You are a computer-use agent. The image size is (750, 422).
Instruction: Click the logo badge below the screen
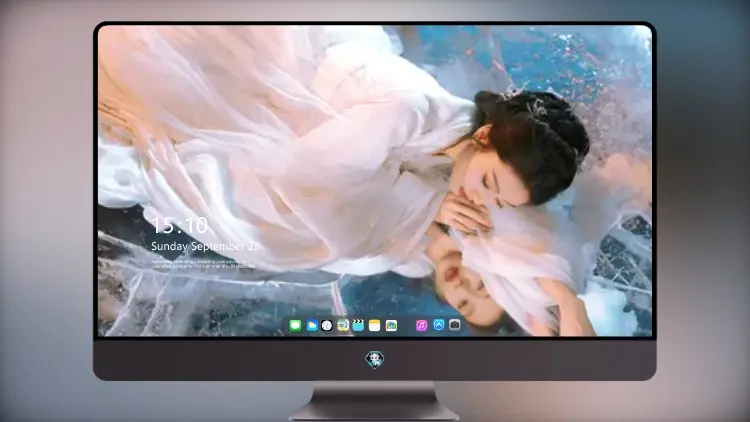coord(375,360)
